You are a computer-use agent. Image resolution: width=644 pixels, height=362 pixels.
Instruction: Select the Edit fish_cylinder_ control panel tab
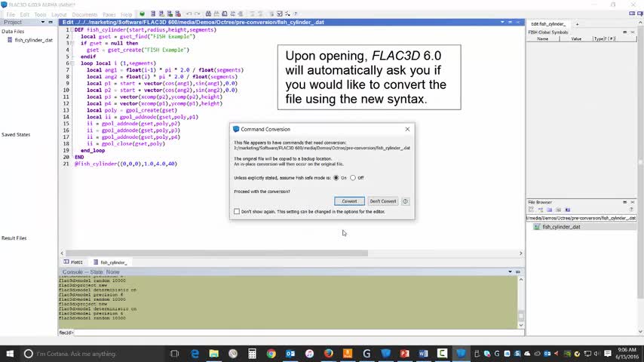tap(548, 24)
